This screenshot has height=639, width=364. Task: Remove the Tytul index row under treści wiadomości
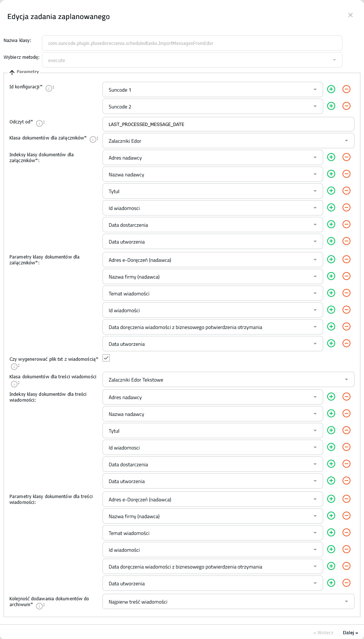[346, 430]
